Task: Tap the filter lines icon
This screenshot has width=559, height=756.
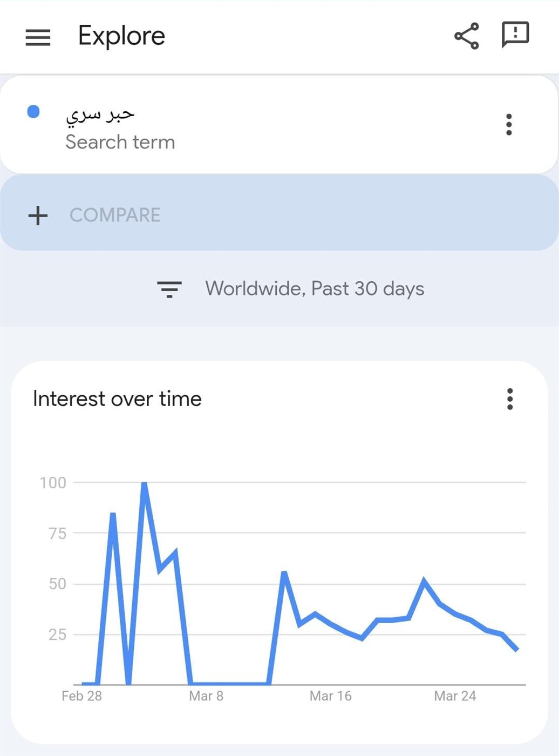Action: point(169,289)
